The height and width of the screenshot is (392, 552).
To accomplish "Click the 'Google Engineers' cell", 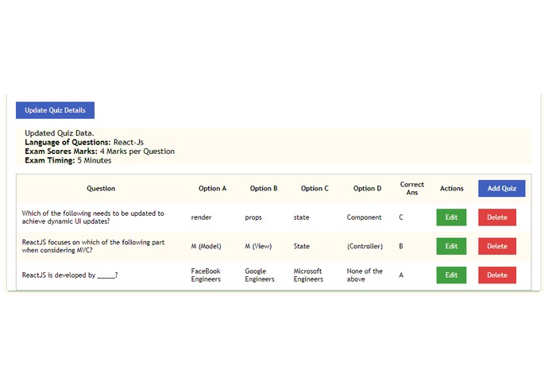I will [x=260, y=275].
